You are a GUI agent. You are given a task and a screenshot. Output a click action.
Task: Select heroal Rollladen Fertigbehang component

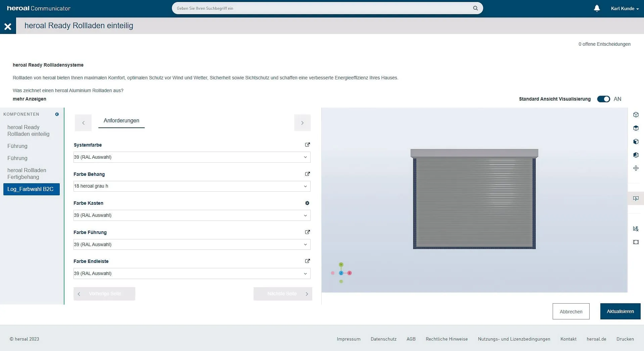coord(27,173)
